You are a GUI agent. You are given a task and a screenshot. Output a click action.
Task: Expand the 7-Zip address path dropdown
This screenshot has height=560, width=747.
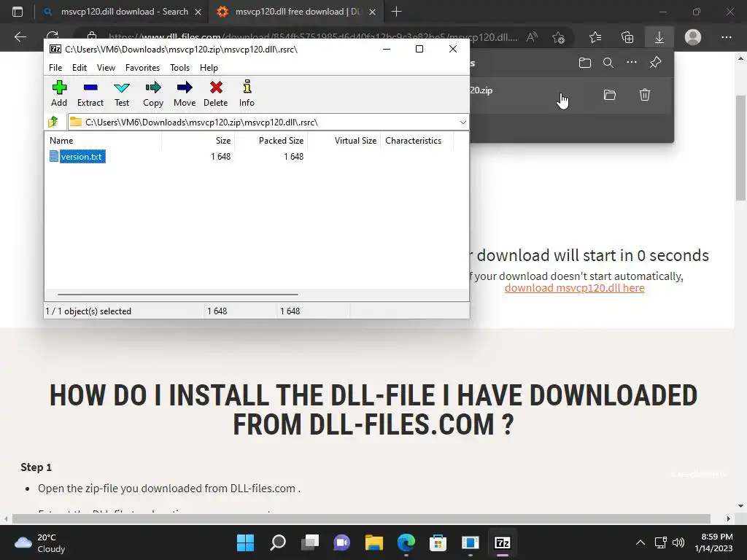click(462, 122)
